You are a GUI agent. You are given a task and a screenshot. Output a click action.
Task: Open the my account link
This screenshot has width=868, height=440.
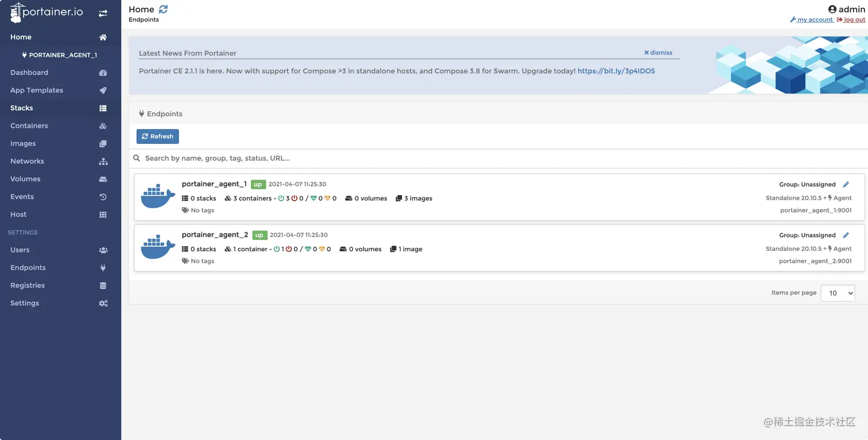(812, 20)
